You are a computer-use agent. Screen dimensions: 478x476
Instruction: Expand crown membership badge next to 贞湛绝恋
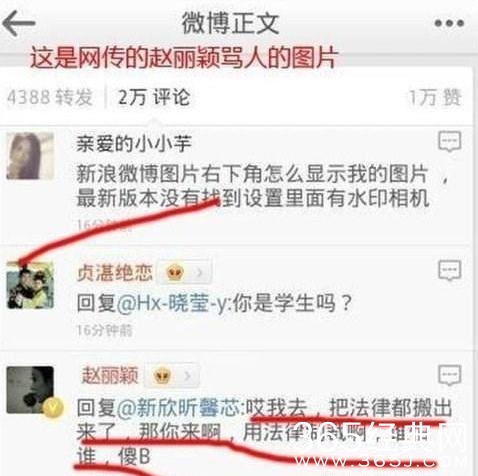tap(184, 273)
